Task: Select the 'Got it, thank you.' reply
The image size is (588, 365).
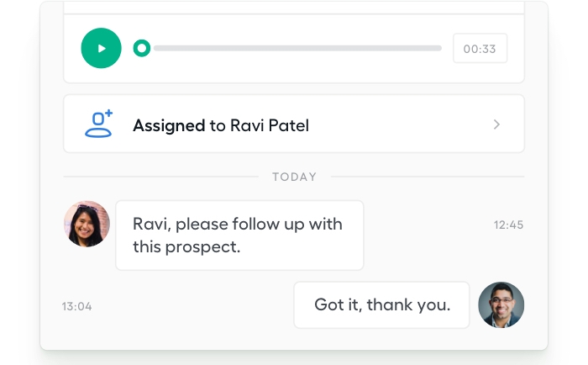Action: pos(381,305)
